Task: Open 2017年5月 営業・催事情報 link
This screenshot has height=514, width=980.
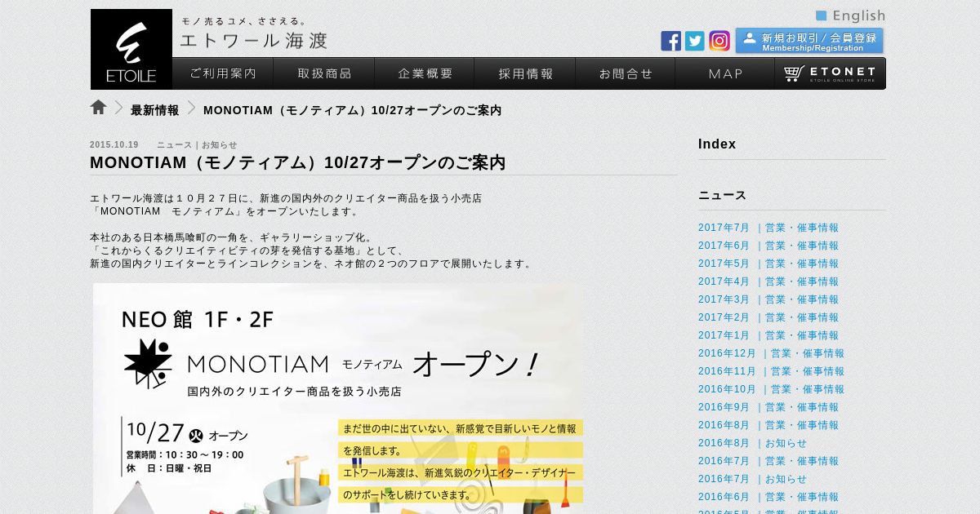Action: 768,264
